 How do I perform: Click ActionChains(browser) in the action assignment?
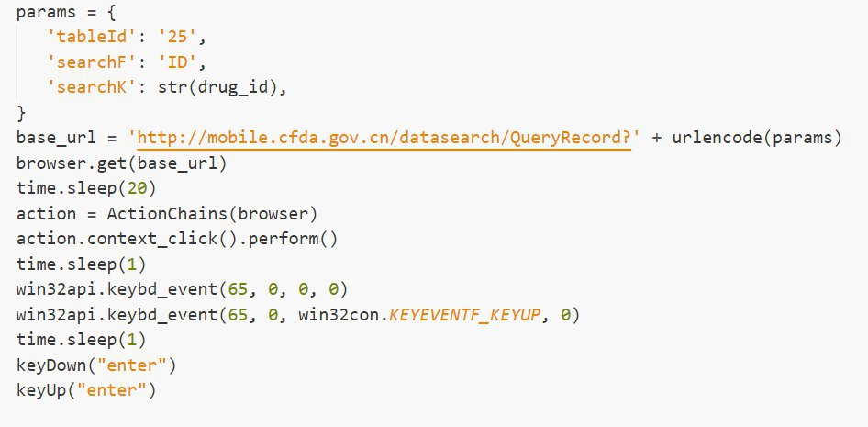click(x=212, y=214)
